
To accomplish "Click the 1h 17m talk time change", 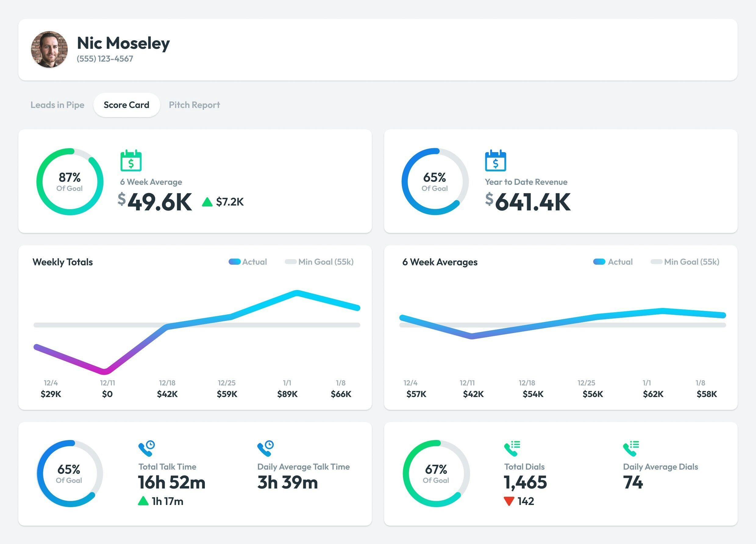I will [167, 501].
